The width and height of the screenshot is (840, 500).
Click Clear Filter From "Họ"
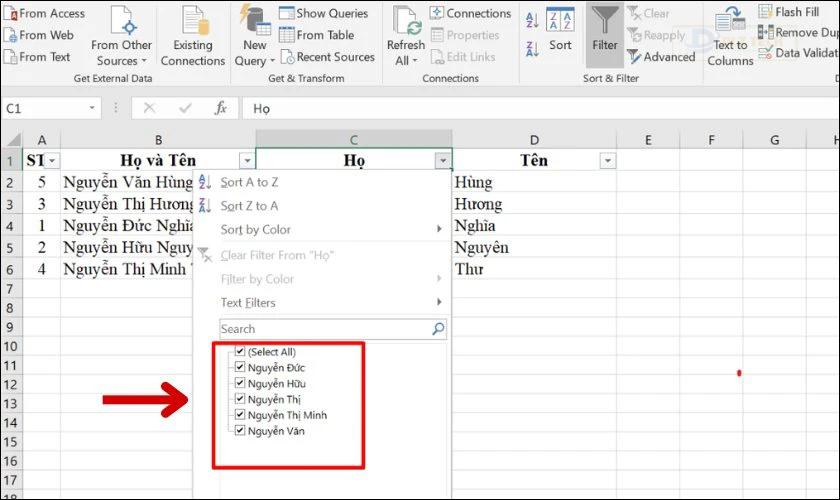pyautogui.click(x=321, y=255)
